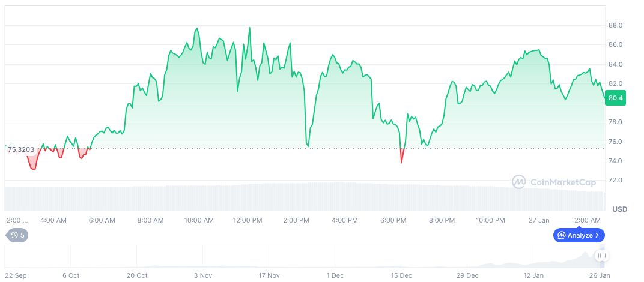Click the 72.0 price axis label

615,180
